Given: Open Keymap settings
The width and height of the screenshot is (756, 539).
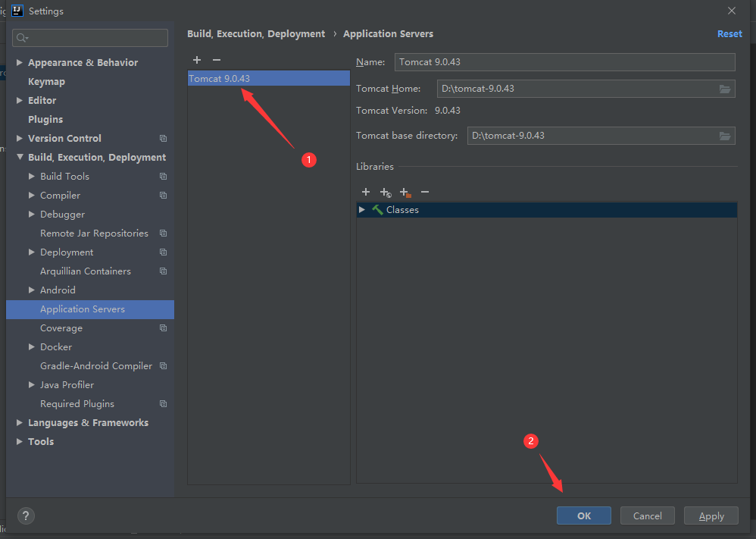Looking at the screenshot, I should pyautogui.click(x=46, y=82).
